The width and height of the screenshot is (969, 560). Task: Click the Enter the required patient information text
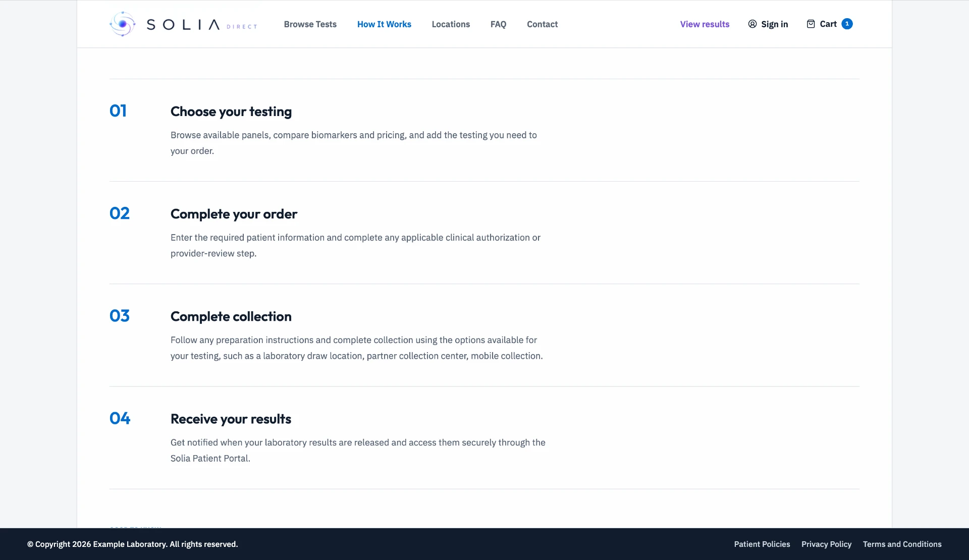(x=355, y=245)
